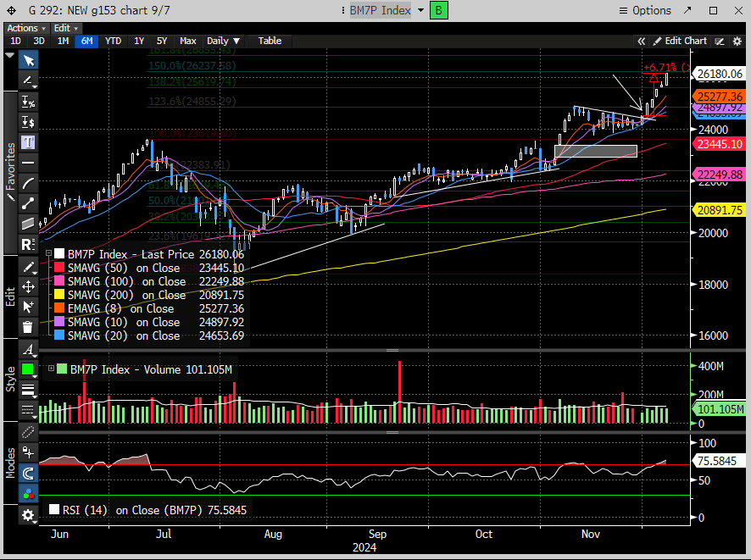Click the annotate pencil icon beside Edit Chart
Viewport: 751px width, 560px height.
tap(720, 42)
